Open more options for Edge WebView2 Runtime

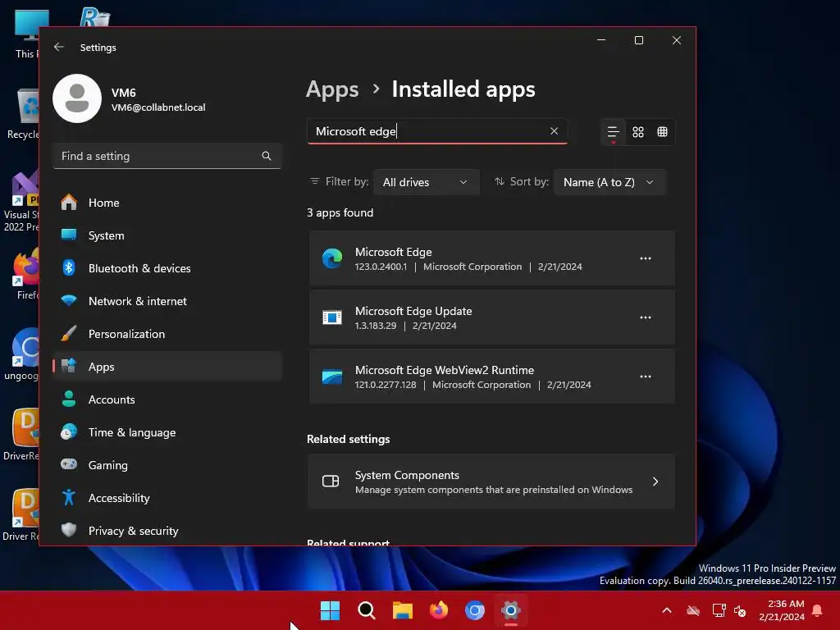(646, 377)
